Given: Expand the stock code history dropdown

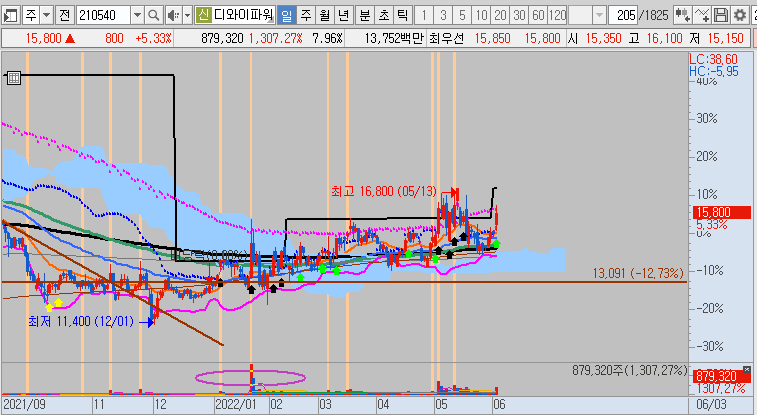Looking at the screenshot, I should pyautogui.click(x=137, y=15).
